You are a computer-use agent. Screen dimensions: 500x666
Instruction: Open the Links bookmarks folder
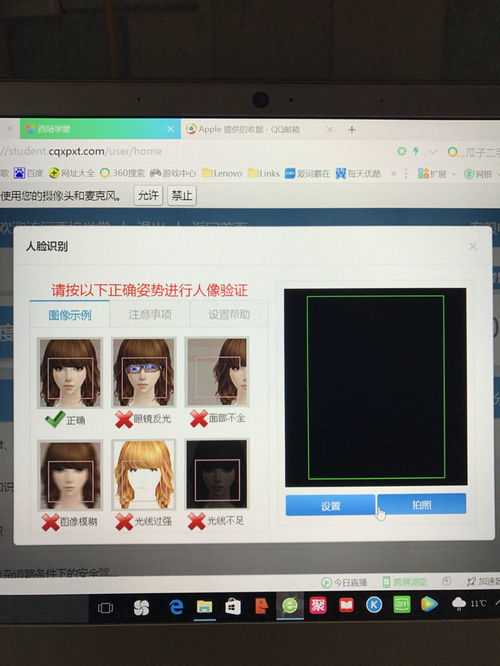pos(264,173)
